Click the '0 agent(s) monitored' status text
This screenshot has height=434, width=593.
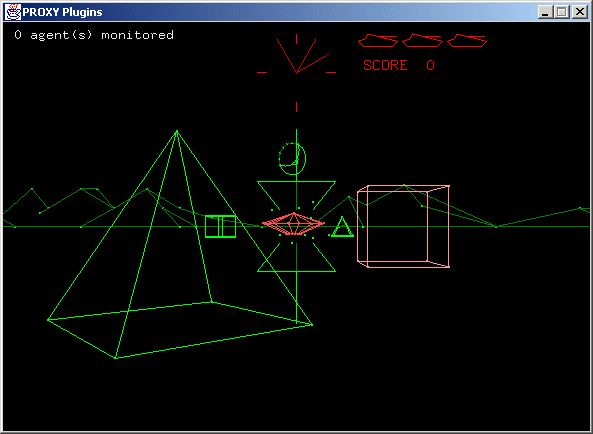pyautogui.click(x=94, y=35)
